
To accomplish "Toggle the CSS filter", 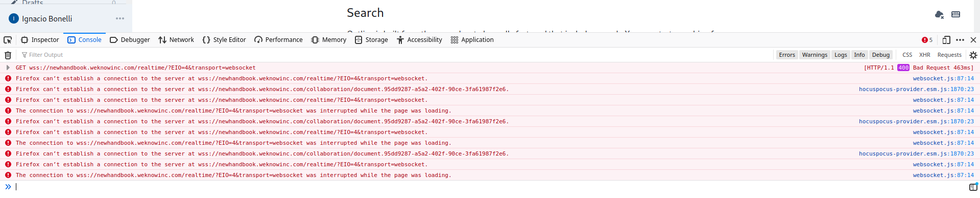I will click(907, 55).
